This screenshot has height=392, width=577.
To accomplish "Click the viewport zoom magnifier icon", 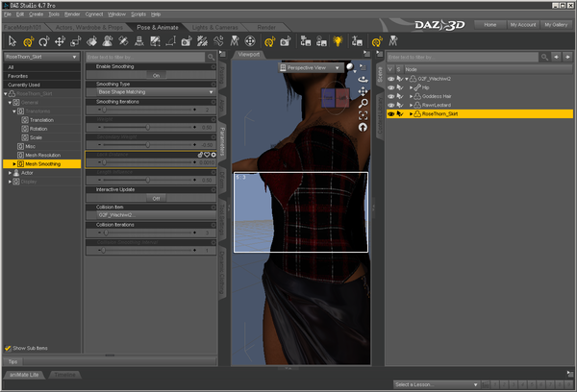I will [363, 102].
